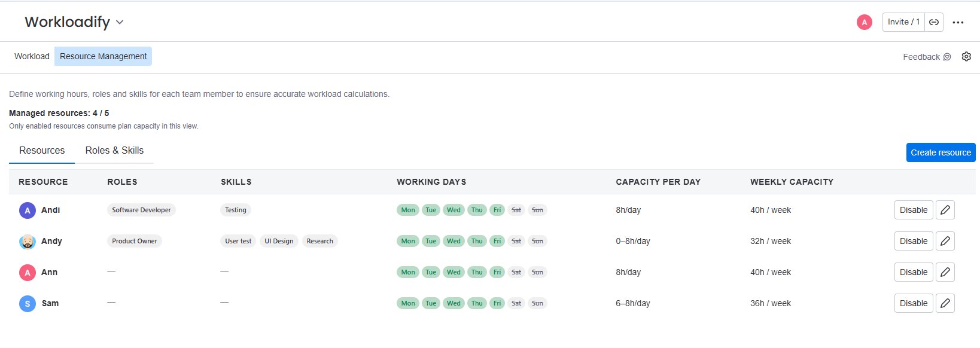Click the Testing skill tag
980x348 pixels.
pyautogui.click(x=236, y=210)
